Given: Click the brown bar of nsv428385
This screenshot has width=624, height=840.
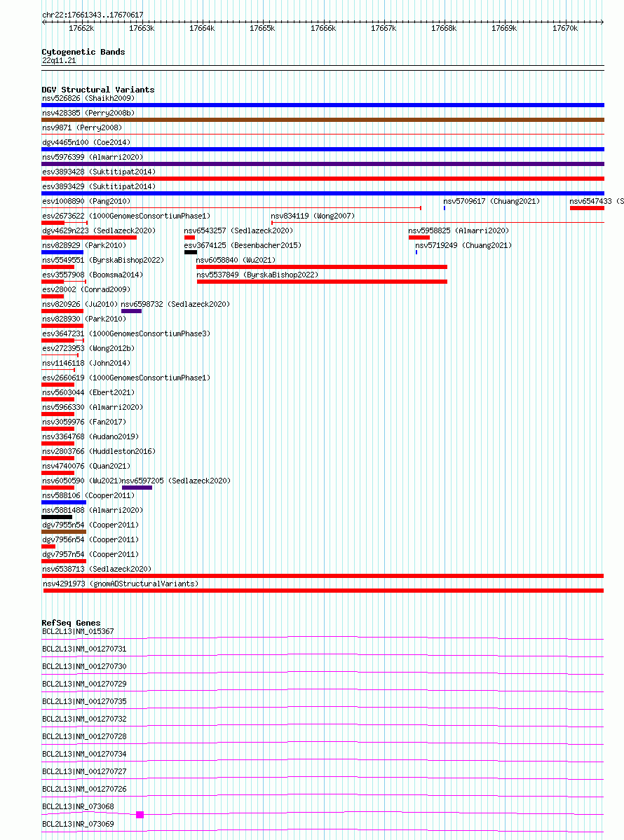Looking at the screenshot, I should (323, 120).
